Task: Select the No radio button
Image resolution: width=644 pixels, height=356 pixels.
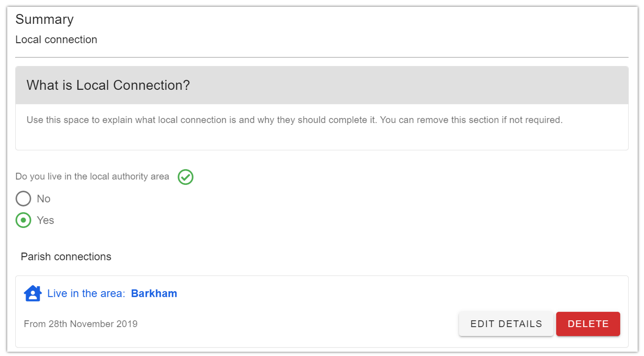Action: coord(23,198)
